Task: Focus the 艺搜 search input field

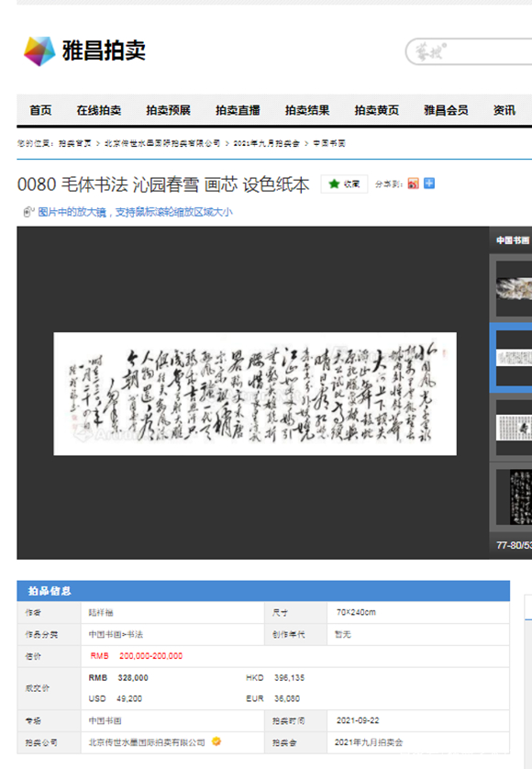Action: [470, 51]
